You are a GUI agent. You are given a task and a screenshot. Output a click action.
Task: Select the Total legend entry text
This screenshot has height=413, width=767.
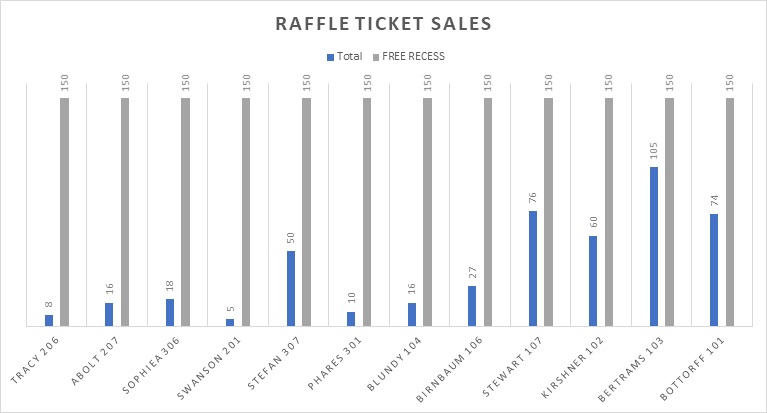pos(351,56)
